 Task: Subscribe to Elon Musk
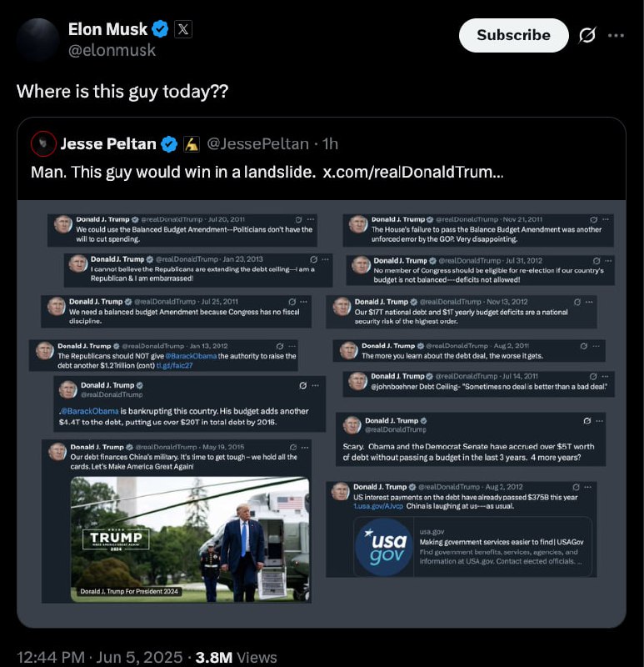[x=513, y=35]
